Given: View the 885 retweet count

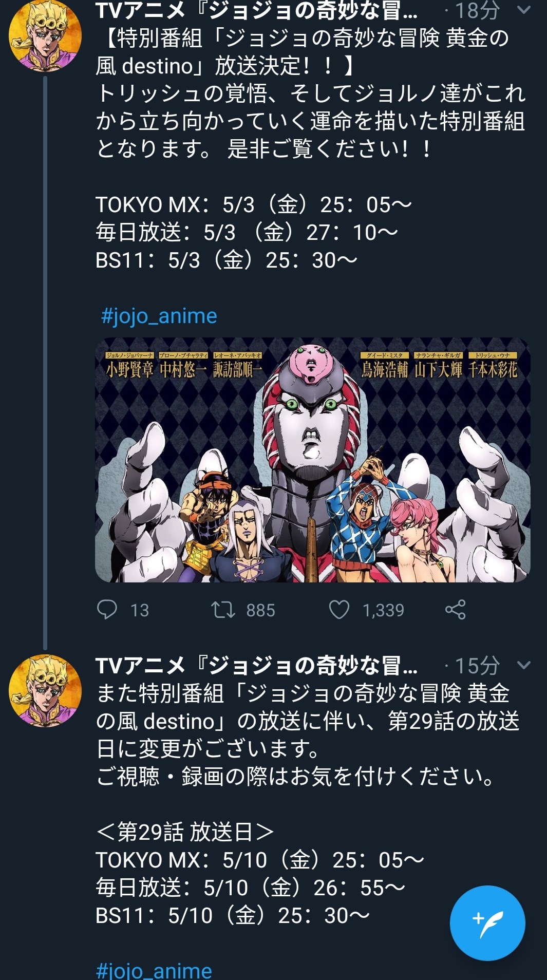Looking at the screenshot, I should (x=260, y=610).
